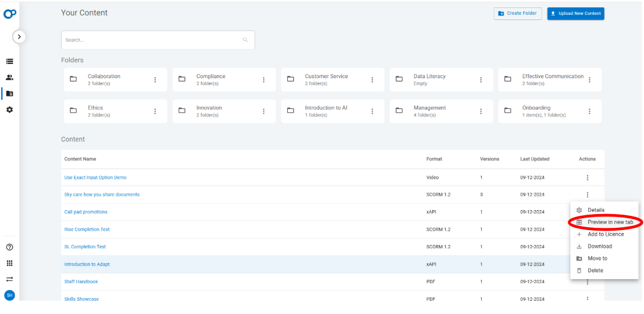Open the Onboarding folder
This screenshot has height=314, width=644.
[x=536, y=108]
